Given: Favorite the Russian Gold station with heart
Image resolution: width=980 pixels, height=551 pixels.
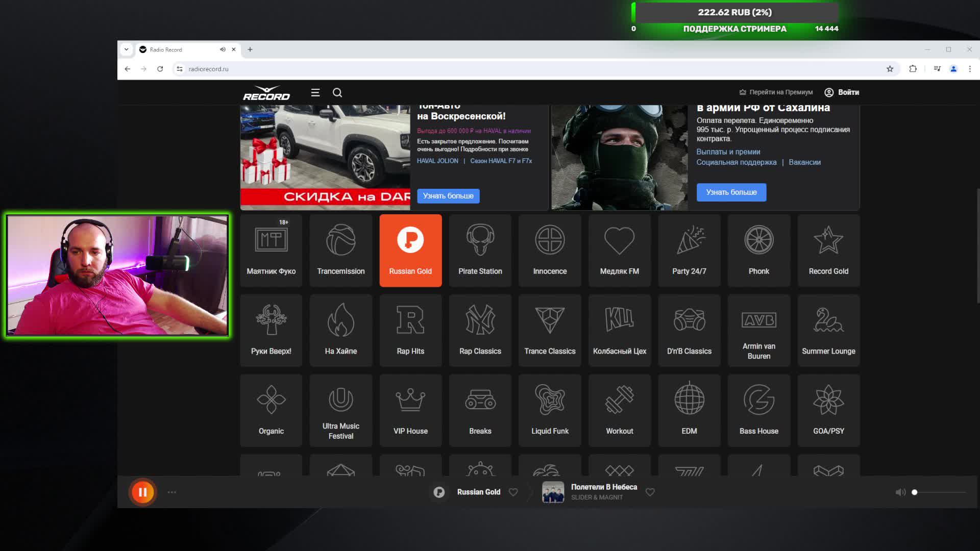Looking at the screenshot, I should [x=513, y=492].
